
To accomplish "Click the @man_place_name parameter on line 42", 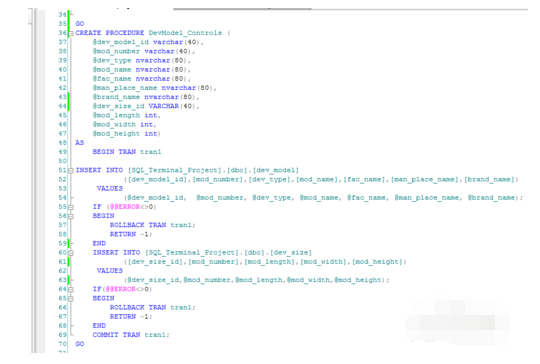I will [125, 88].
